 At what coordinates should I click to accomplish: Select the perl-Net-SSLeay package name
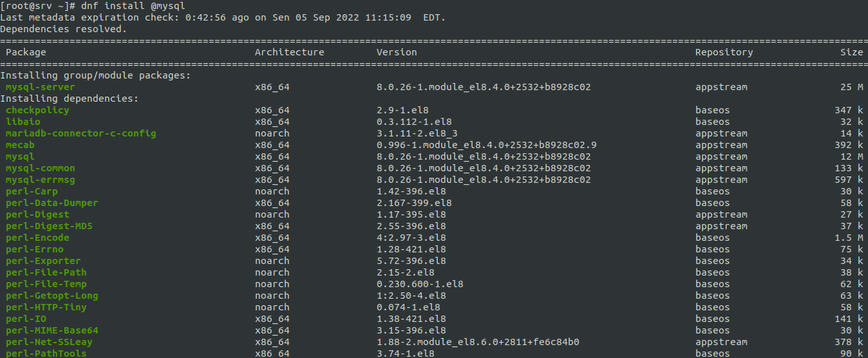pos(49,342)
